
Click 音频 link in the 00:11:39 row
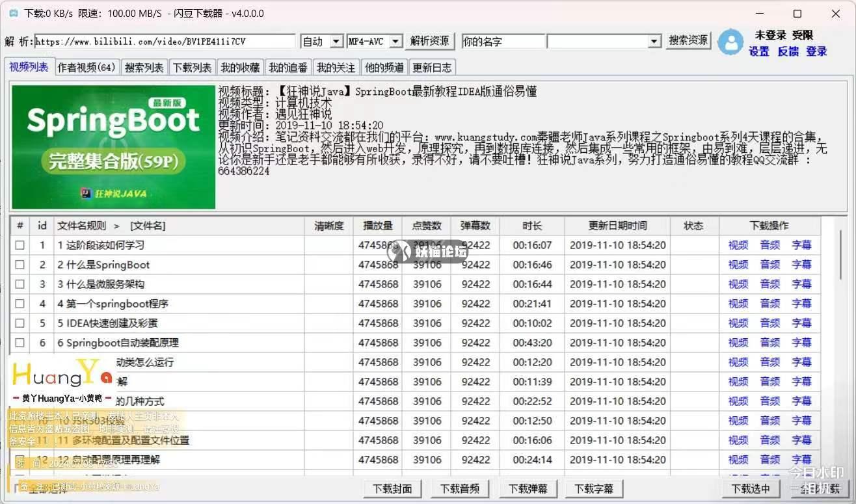[x=770, y=382]
